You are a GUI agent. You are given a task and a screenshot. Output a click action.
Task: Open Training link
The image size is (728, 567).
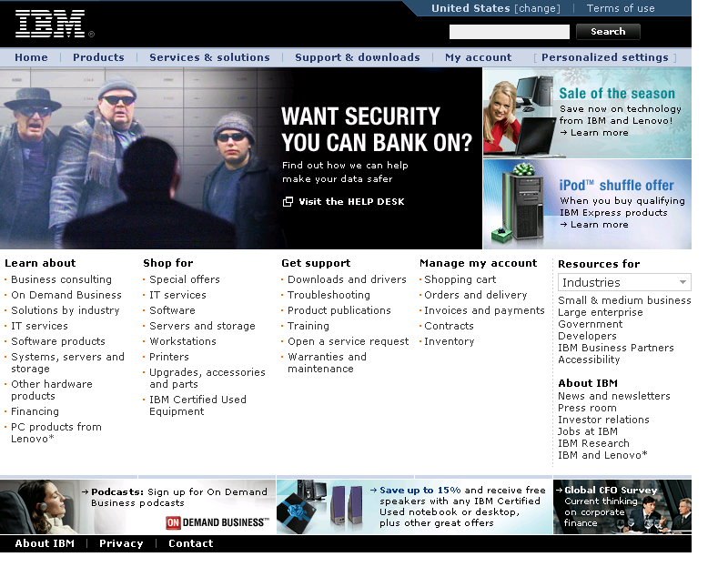pos(308,326)
